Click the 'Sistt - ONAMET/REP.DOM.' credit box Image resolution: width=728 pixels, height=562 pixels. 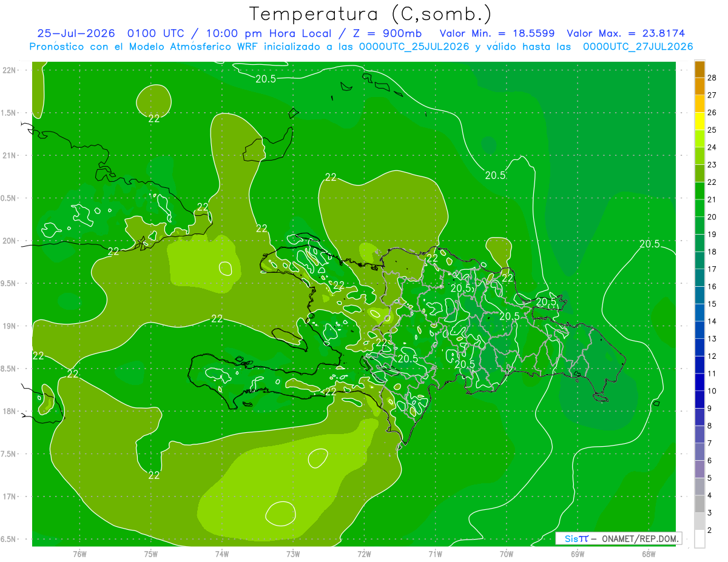618,538
